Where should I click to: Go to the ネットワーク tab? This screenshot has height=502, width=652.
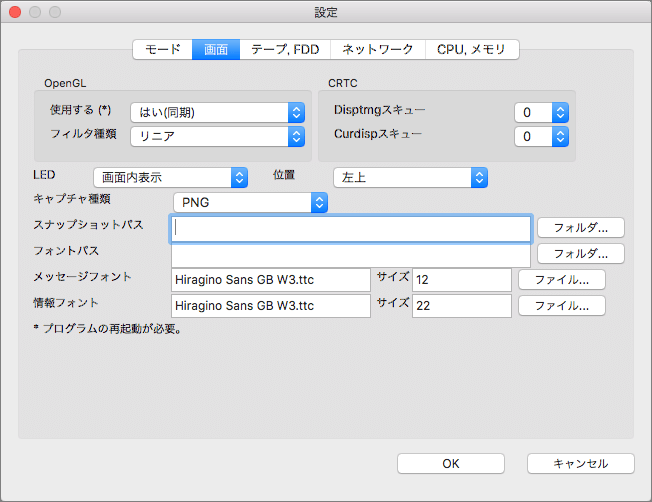tap(378, 49)
